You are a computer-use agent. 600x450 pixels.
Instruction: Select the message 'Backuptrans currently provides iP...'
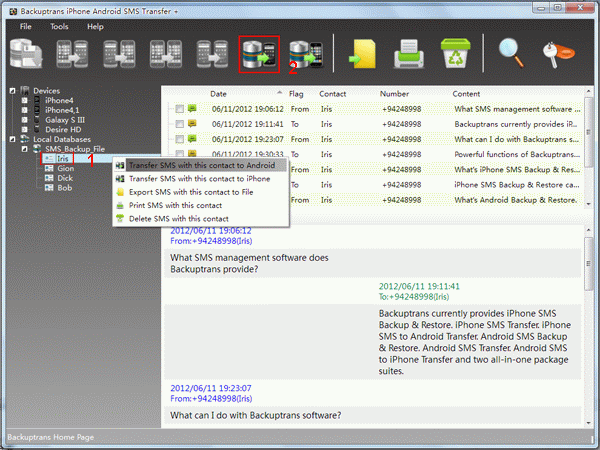coord(516,124)
